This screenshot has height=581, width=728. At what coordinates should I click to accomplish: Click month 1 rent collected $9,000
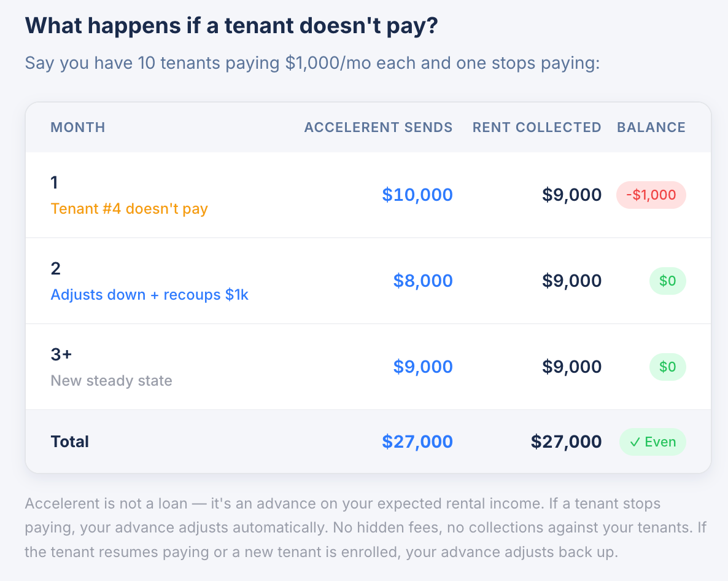tap(571, 195)
